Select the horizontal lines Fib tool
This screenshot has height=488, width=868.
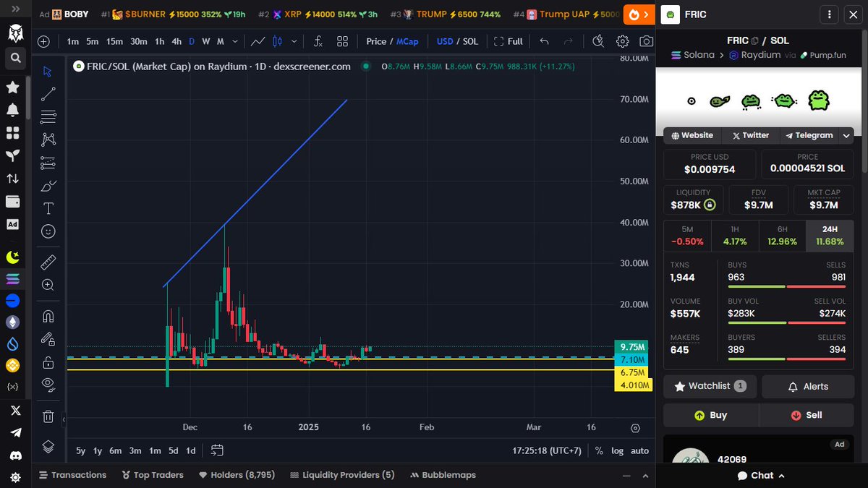tap(48, 116)
